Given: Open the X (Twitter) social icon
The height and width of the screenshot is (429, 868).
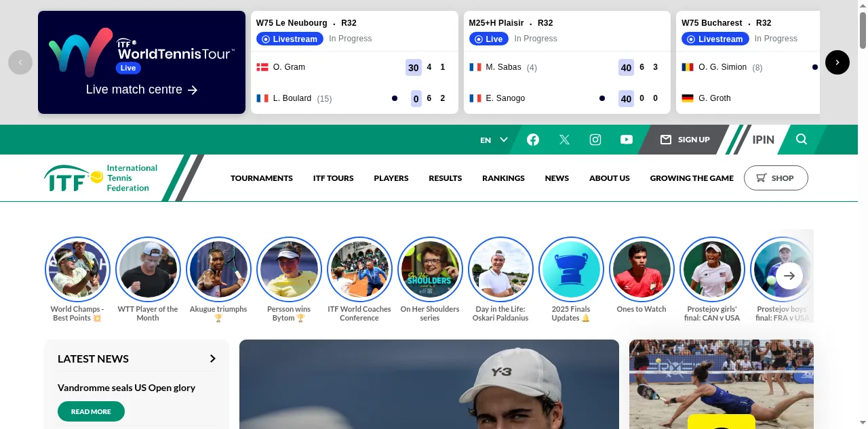Looking at the screenshot, I should 564,140.
